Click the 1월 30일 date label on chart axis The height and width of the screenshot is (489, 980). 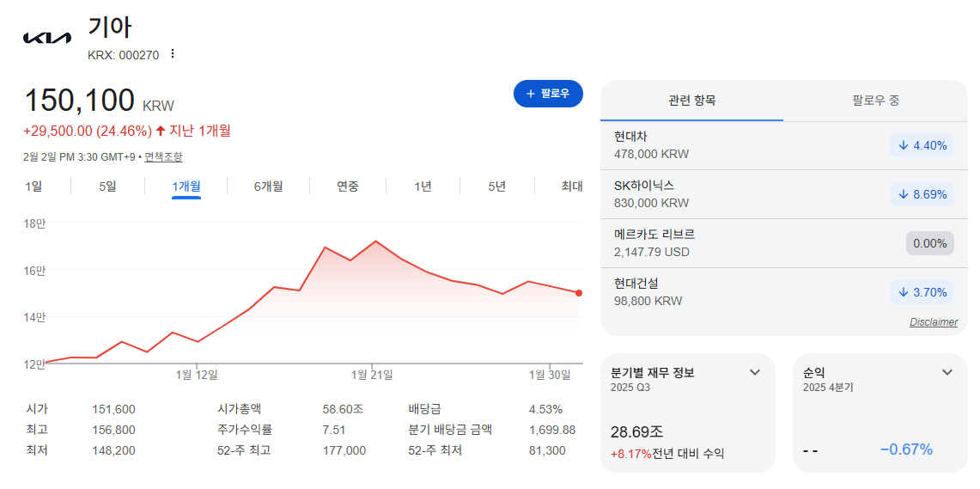pyautogui.click(x=550, y=375)
